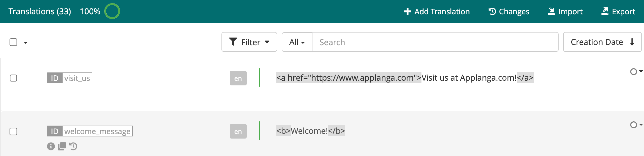Click into the Search field

point(435,42)
